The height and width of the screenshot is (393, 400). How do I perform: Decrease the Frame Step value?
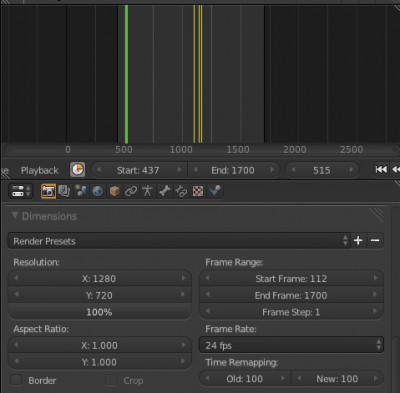207,311
